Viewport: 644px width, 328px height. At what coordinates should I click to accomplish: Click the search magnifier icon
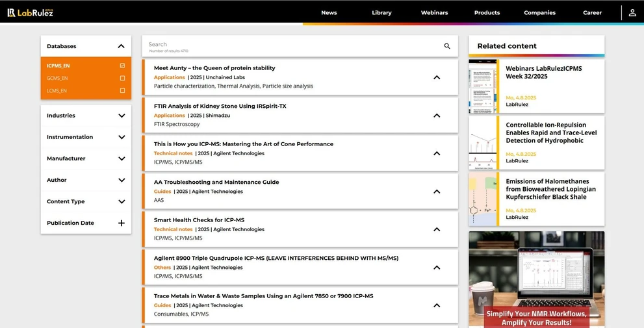(447, 46)
